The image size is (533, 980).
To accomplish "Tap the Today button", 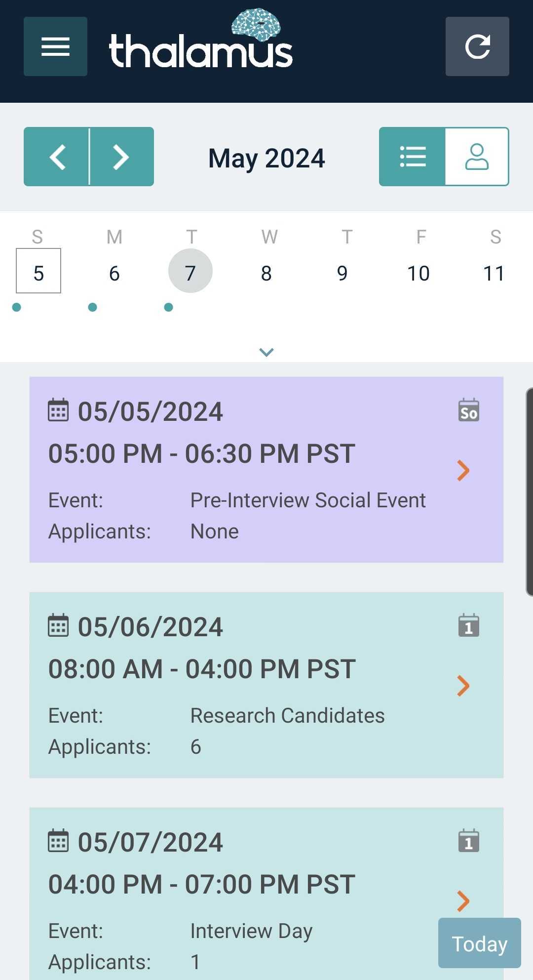I will 480,943.
